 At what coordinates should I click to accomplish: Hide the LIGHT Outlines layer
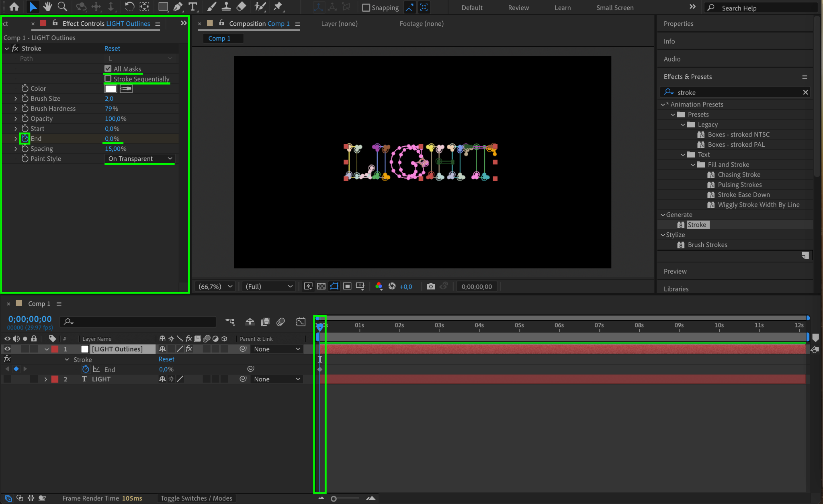click(7, 349)
